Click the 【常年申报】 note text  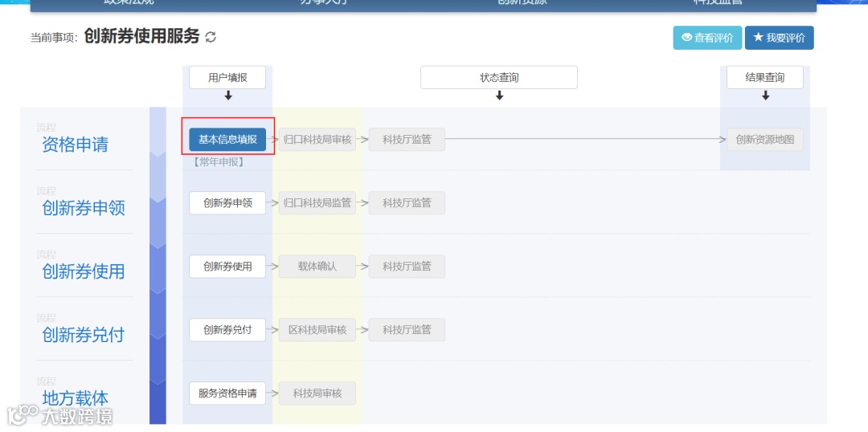(x=218, y=163)
